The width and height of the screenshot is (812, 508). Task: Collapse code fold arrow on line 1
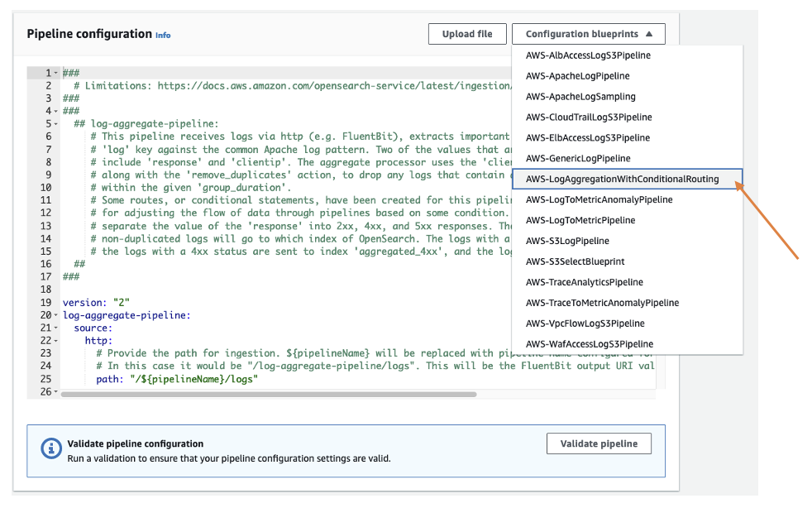(x=56, y=73)
